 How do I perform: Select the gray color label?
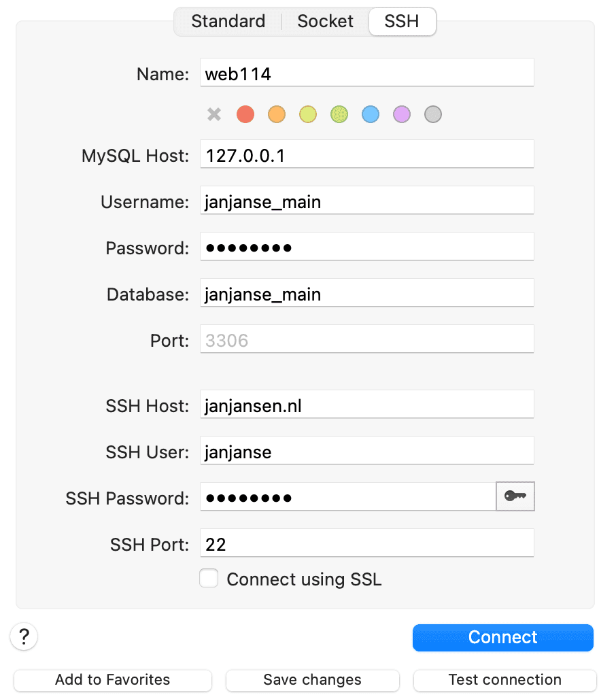pyautogui.click(x=433, y=114)
